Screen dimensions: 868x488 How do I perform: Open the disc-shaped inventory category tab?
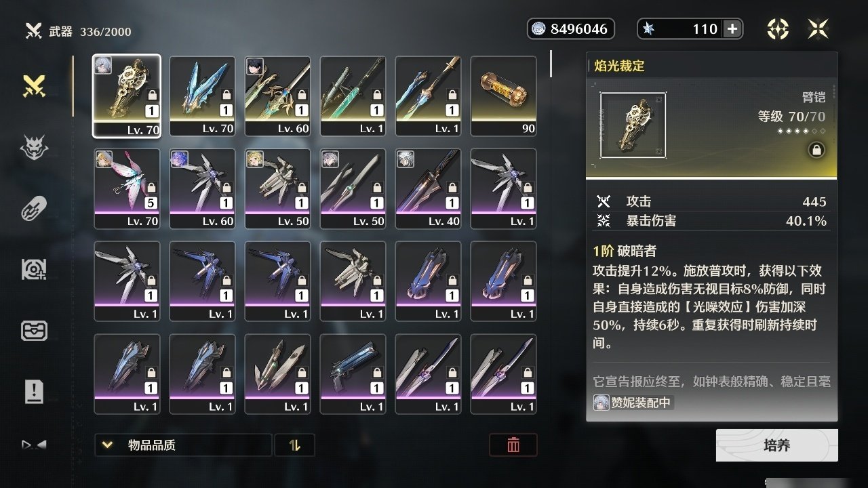(34, 269)
